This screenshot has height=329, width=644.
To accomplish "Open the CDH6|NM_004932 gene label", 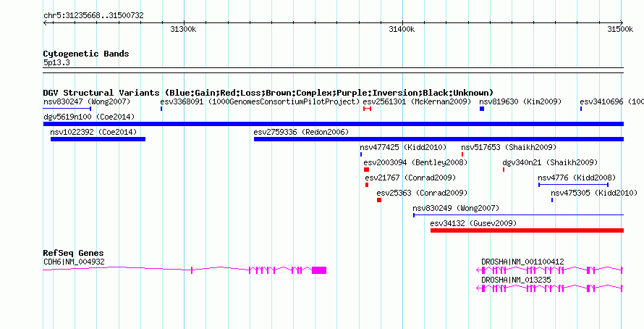I will pyautogui.click(x=74, y=262).
